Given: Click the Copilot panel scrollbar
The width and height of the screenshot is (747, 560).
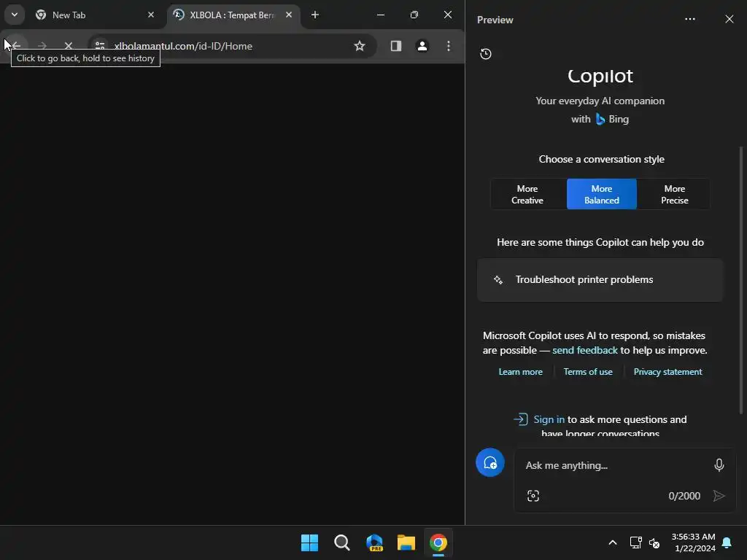Looking at the screenshot, I should click(741, 280).
